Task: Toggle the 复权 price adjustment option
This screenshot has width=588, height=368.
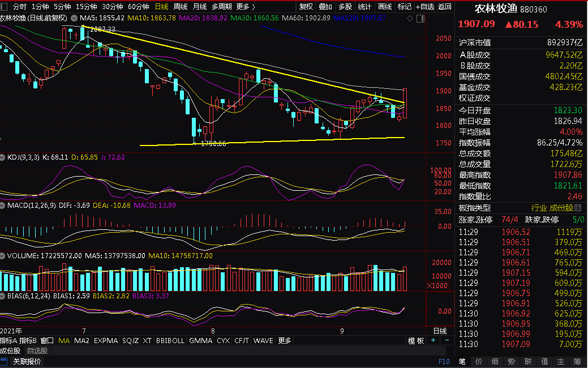Action: click(x=306, y=7)
